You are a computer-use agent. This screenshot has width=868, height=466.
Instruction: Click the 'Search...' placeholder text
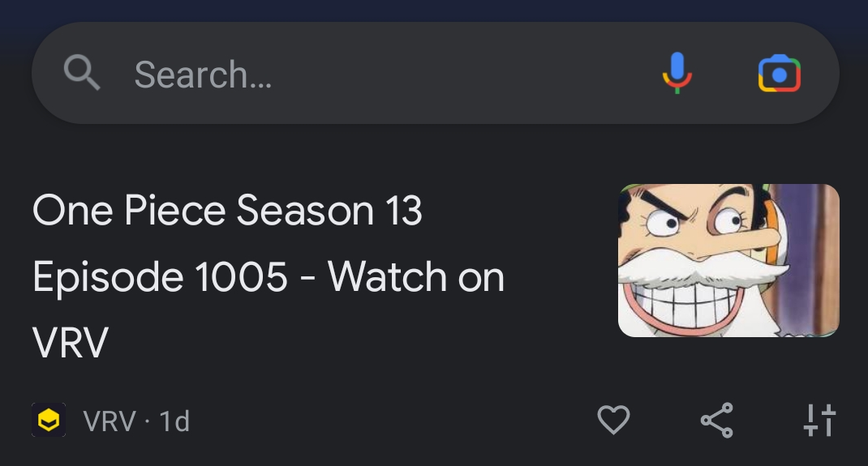[203, 74]
